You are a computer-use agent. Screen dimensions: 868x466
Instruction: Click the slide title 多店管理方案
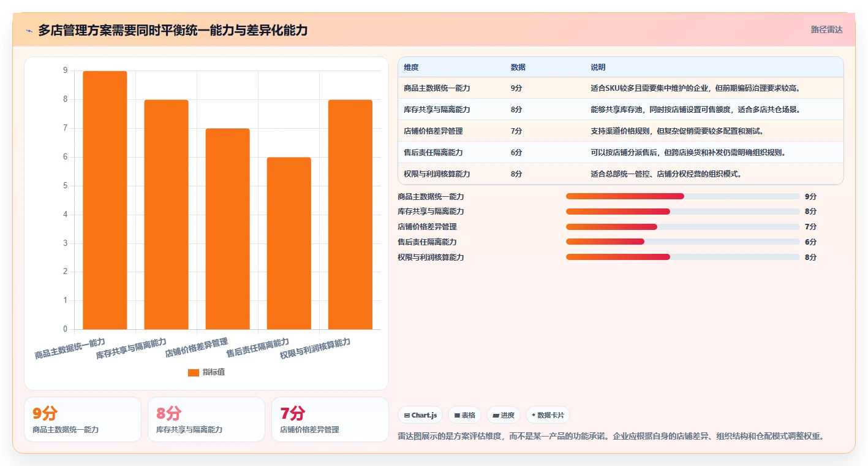(x=173, y=30)
